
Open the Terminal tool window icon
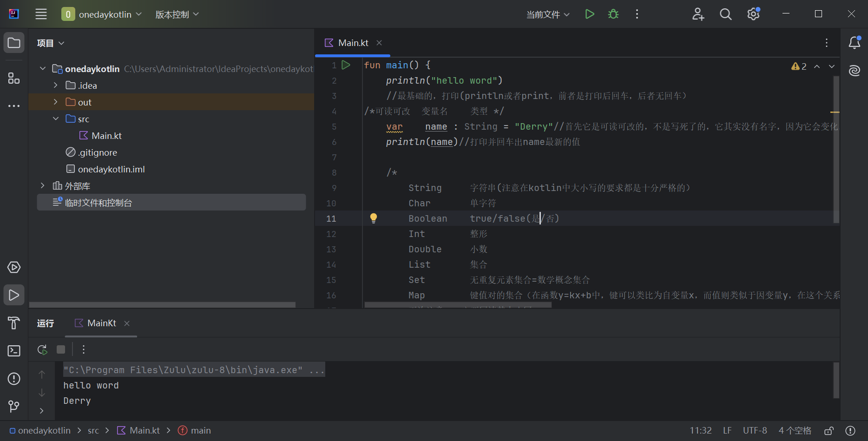(x=14, y=351)
